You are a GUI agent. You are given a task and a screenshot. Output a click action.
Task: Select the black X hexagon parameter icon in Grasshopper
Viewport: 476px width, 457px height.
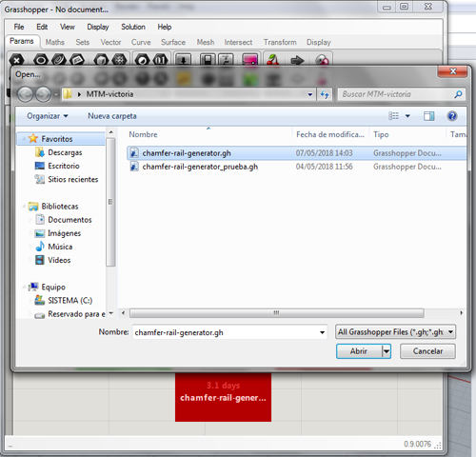tap(16, 60)
